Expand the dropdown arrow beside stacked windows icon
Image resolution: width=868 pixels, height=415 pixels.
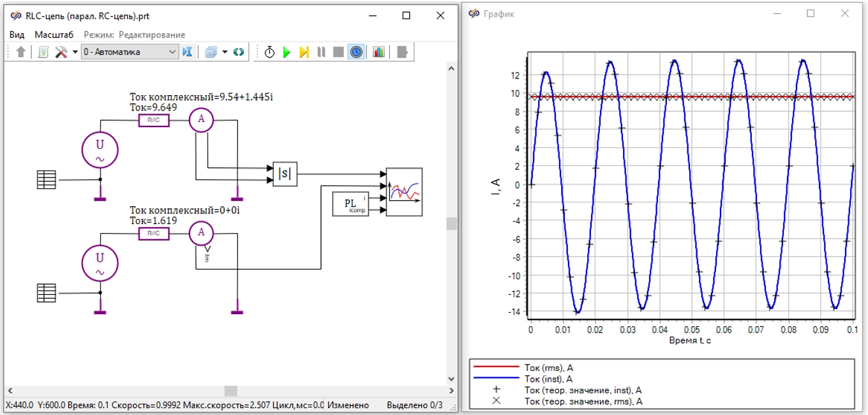point(225,52)
